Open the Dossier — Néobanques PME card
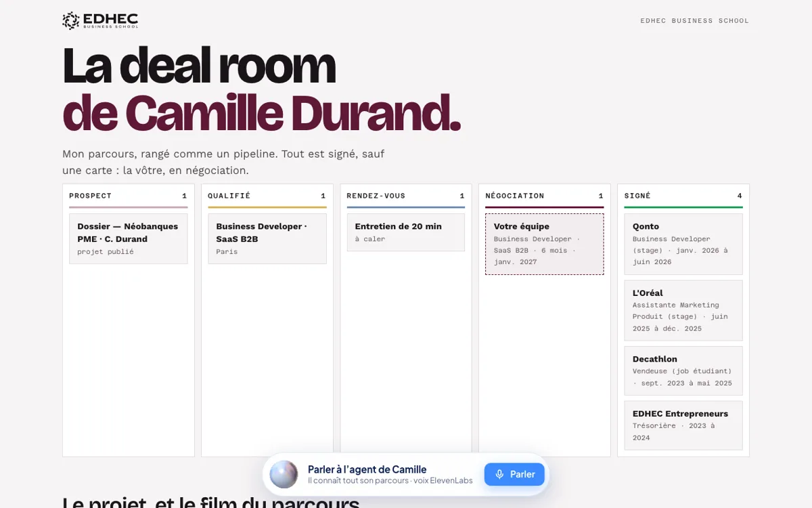Viewport: 812px width, 508px height. click(129, 238)
